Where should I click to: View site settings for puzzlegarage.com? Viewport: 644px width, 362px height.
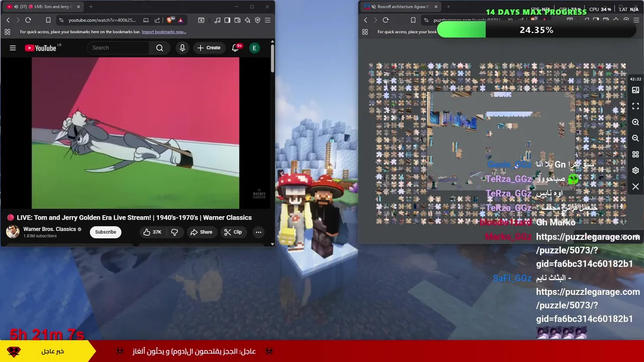(426, 20)
